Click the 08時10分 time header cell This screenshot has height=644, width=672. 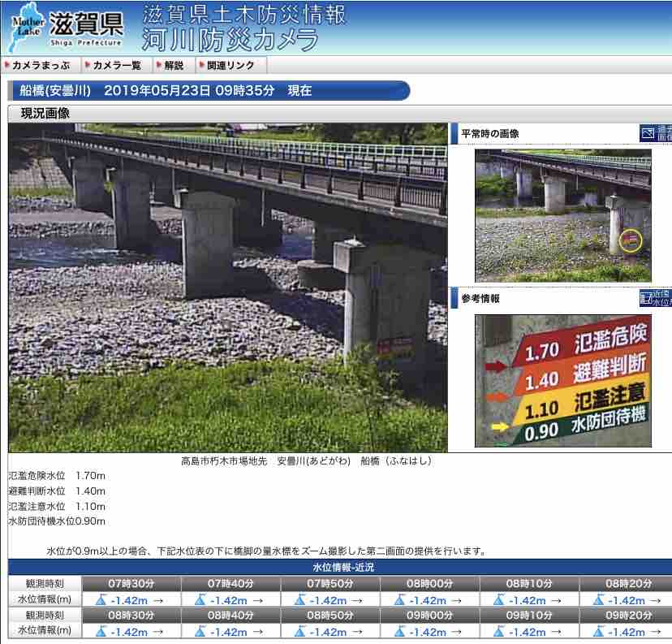(529, 584)
